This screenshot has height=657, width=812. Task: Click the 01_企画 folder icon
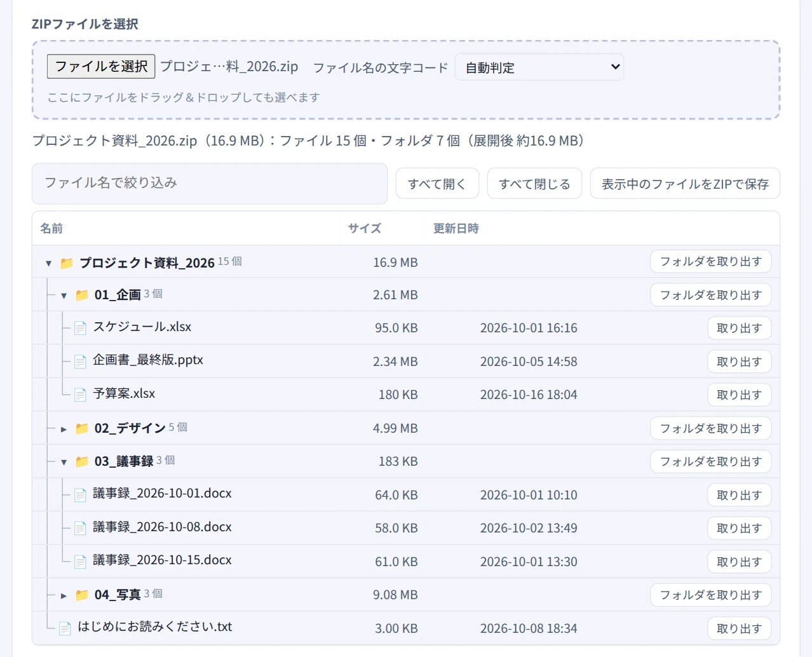pos(82,295)
